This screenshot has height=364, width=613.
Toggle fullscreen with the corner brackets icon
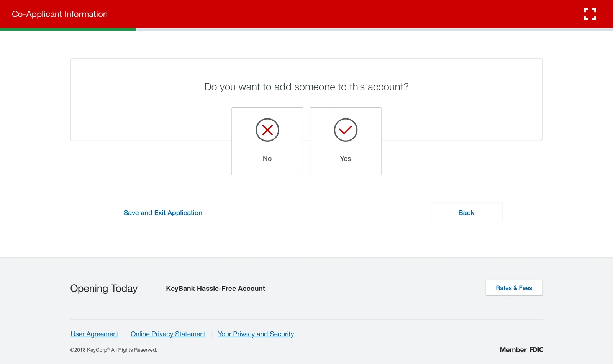coord(590,14)
